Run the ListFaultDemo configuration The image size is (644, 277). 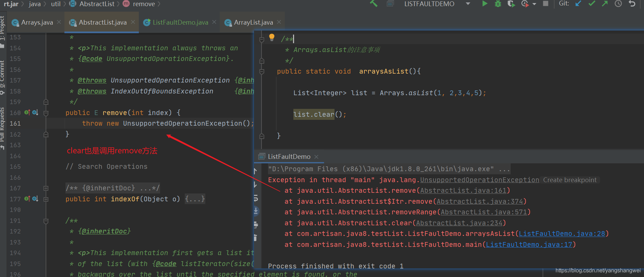pos(485,4)
